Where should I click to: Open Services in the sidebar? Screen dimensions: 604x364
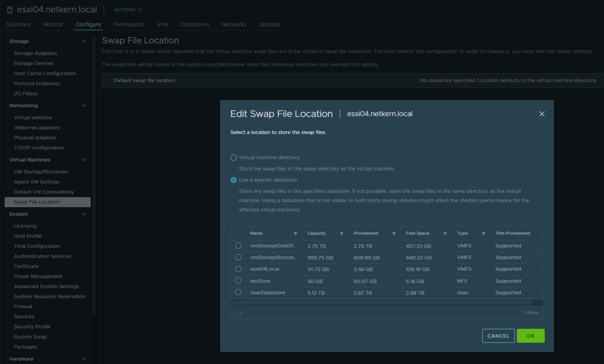tap(24, 317)
